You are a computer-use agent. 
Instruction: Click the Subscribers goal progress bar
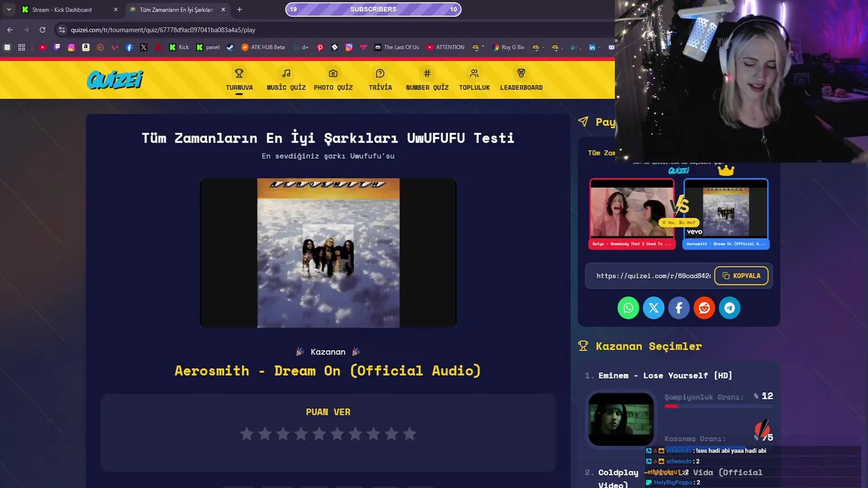click(373, 9)
